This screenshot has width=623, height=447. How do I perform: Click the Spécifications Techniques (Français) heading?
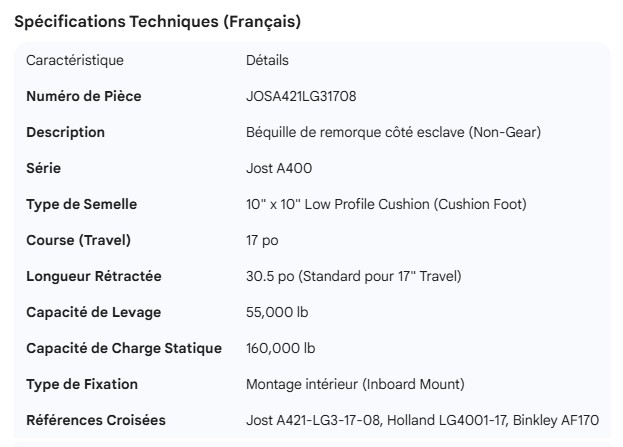[x=157, y=21]
